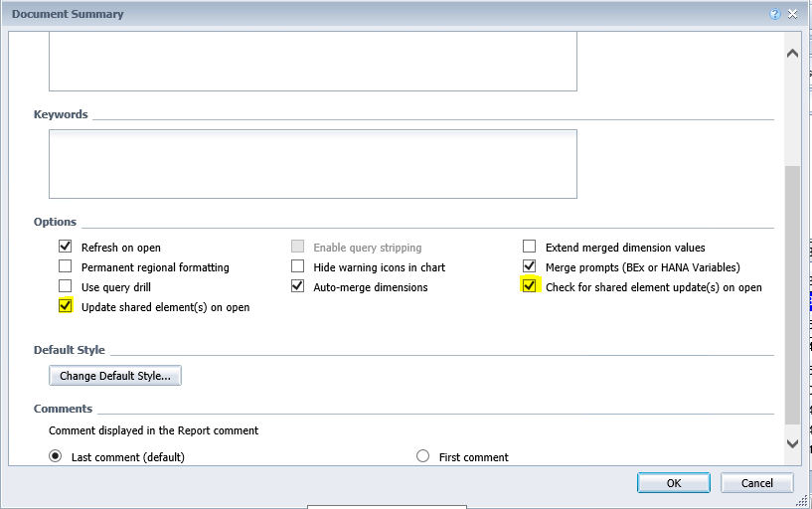Click the scroll up arrow

[x=792, y=54]
